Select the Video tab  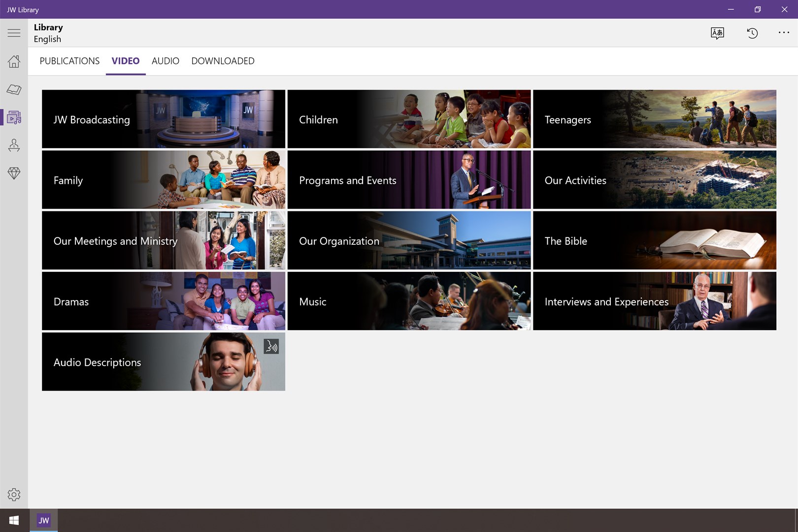click(x=126, y=61)
